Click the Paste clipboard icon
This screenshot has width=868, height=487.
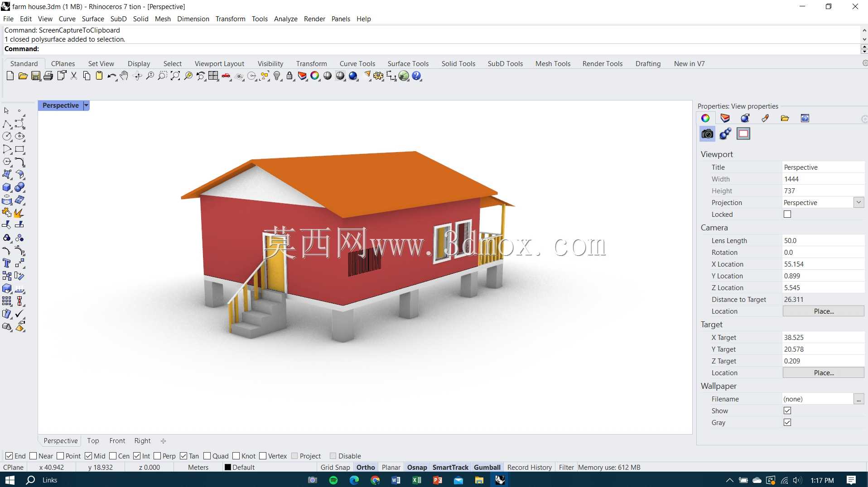99,76
